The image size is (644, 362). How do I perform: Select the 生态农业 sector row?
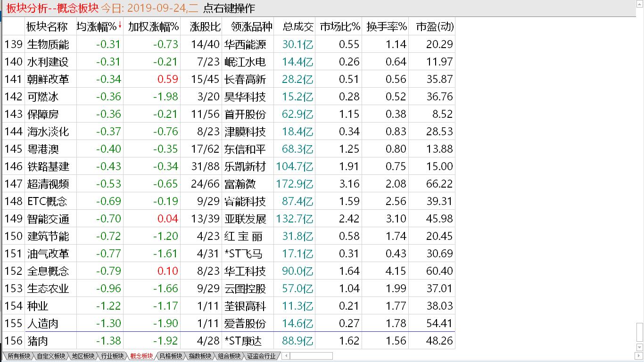coord(229,288)
